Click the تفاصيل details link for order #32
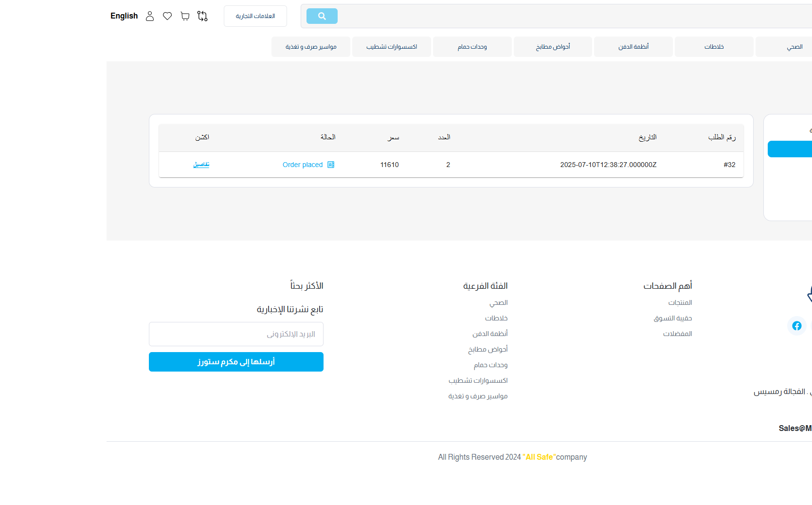This screenshot has height=505, width=812. 201,165
